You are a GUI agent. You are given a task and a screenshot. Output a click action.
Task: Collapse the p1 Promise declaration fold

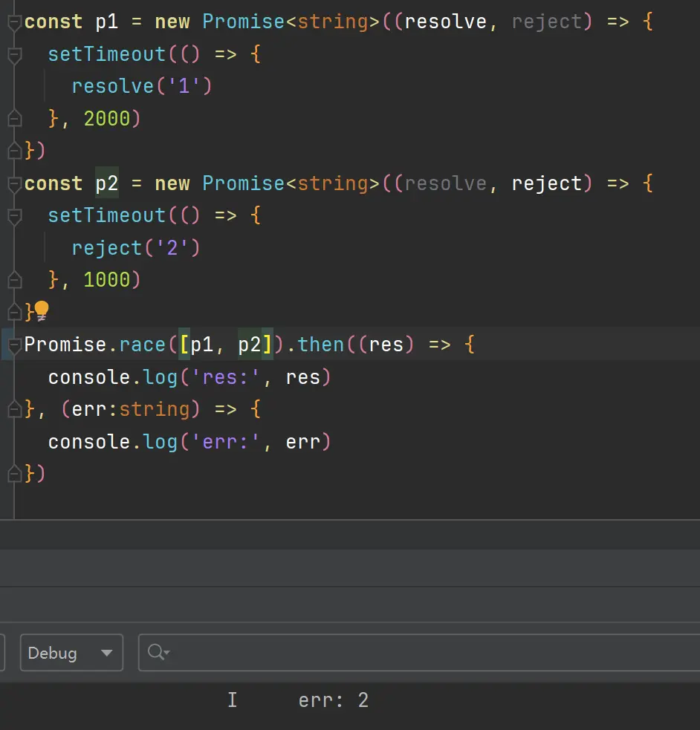point(14,23)
